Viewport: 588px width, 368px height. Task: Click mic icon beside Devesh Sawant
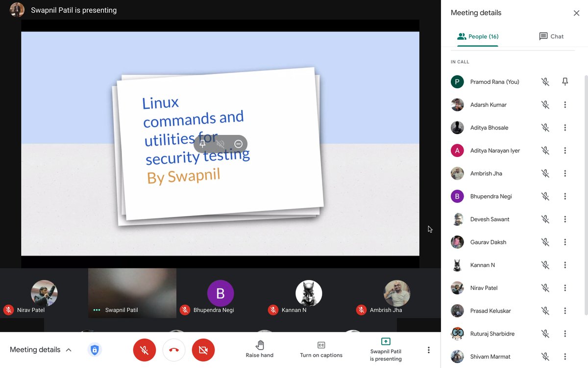click(x=545, y=219)
